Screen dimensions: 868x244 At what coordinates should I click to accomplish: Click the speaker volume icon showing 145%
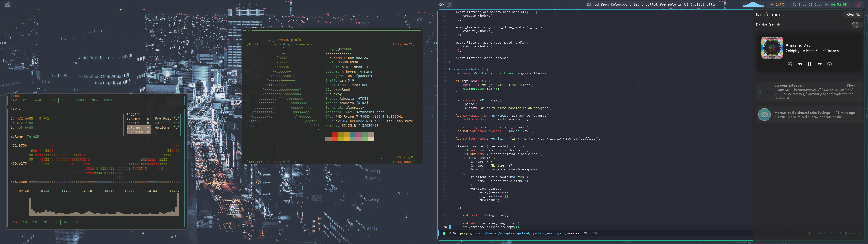(x=772, y=5)
